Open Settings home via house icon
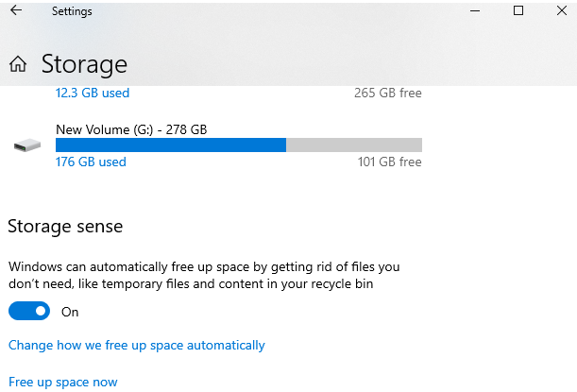The image size is (577, 392). (x=18, y=64)
